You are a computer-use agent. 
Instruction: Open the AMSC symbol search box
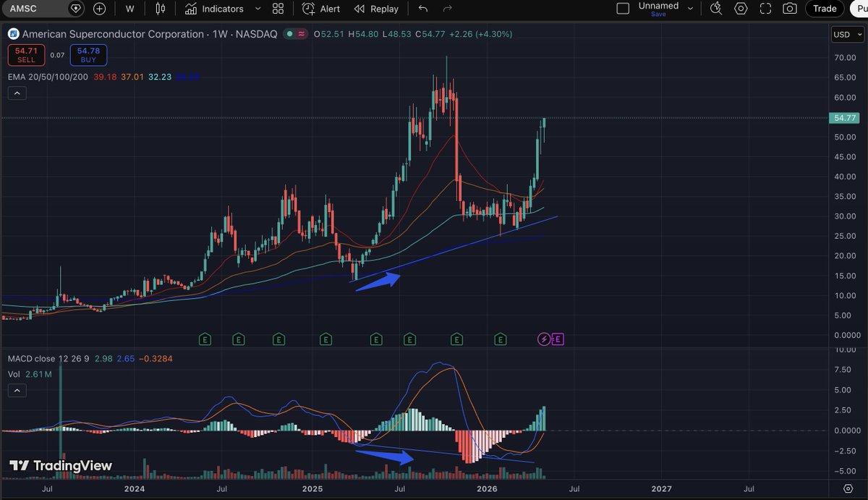(36, 9)
